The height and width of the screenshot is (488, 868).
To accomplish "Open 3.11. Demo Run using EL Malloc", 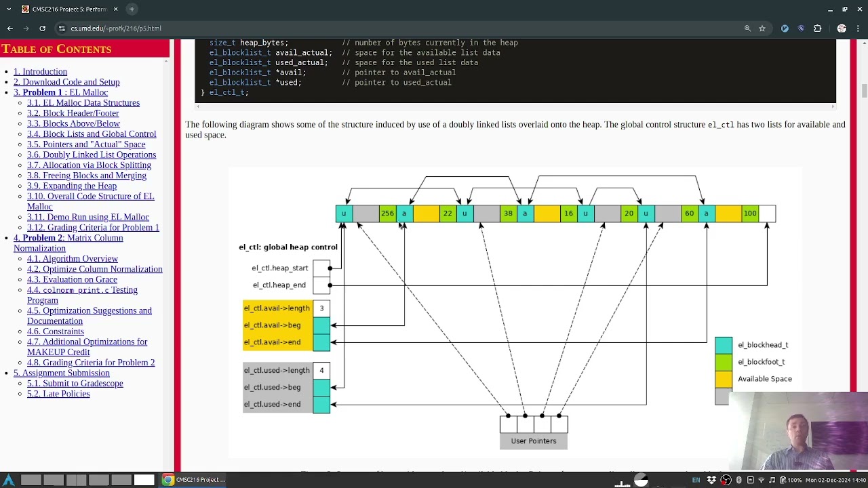I will click(x=88, y=217).
